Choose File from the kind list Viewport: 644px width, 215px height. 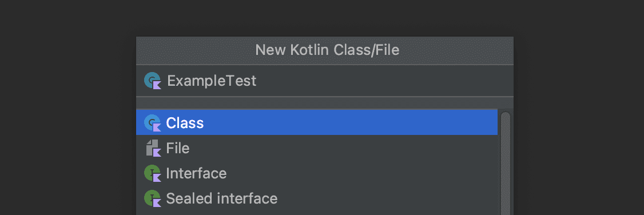(178, 148)
